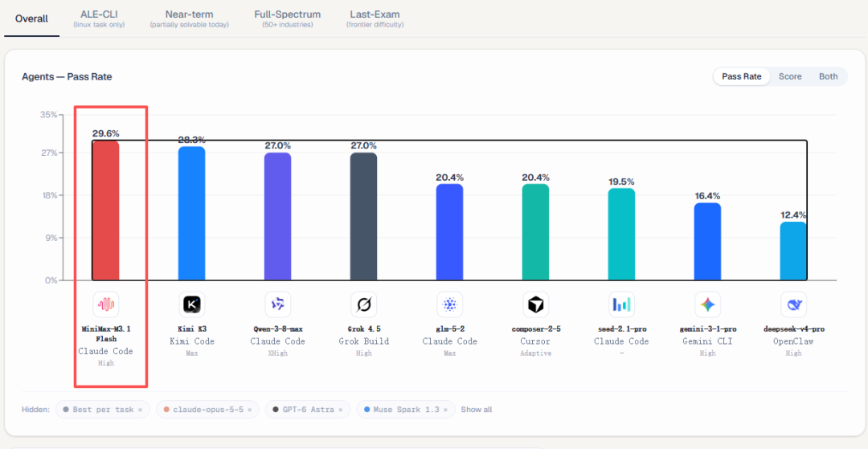
Task: Click the seed-2.1-pro logo icon
Action: pyautogui.click(x=621, y=304)
